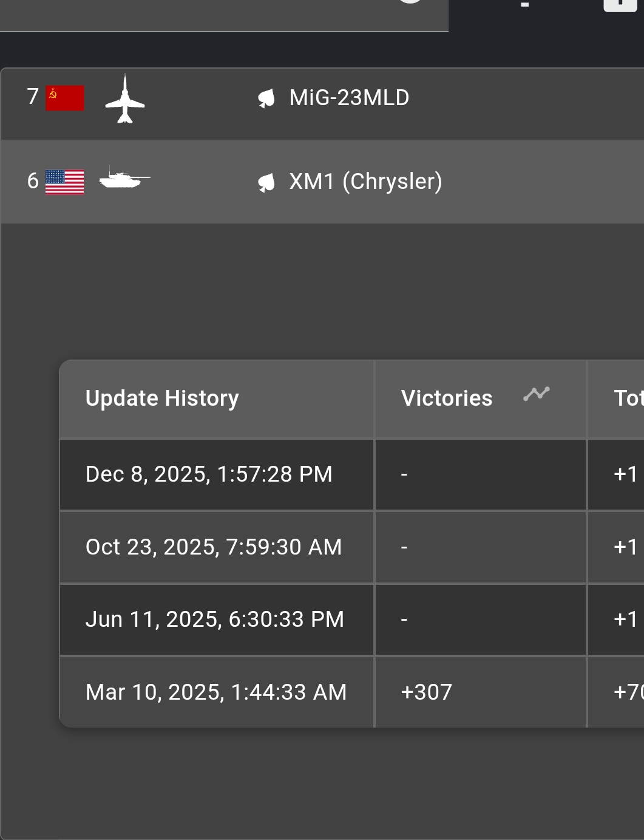Click rank number 7 in the list
Image resolution: width=644 pixels, height=840 pixels.
coord(33,97)
